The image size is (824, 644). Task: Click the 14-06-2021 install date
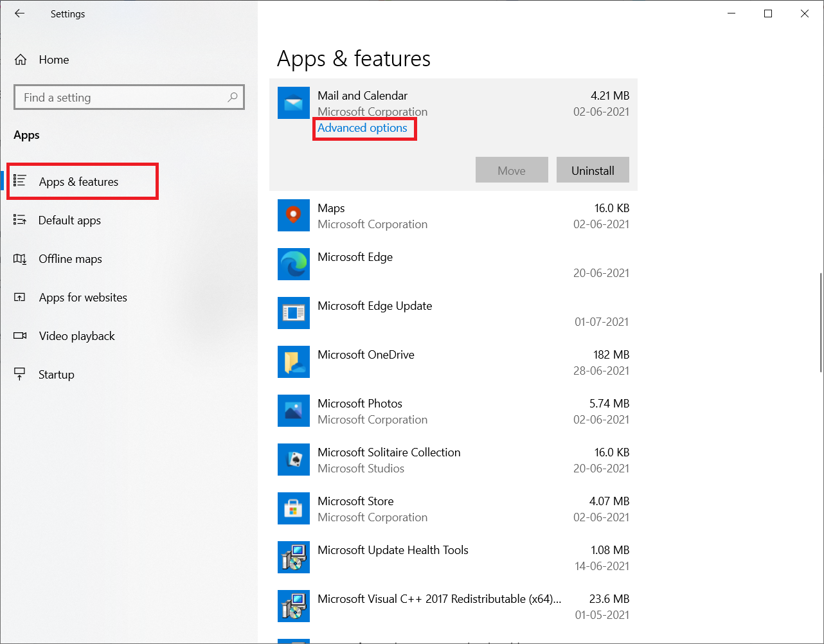tap(602, 566)
